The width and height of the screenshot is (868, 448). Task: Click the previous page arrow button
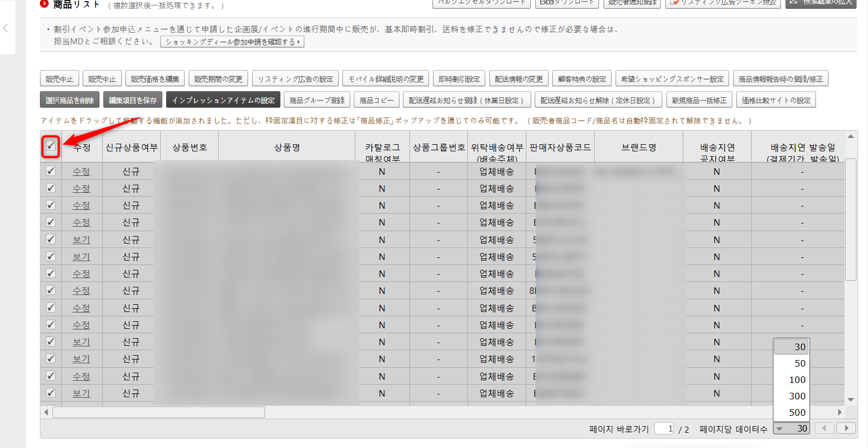click(x=824, y=428)
